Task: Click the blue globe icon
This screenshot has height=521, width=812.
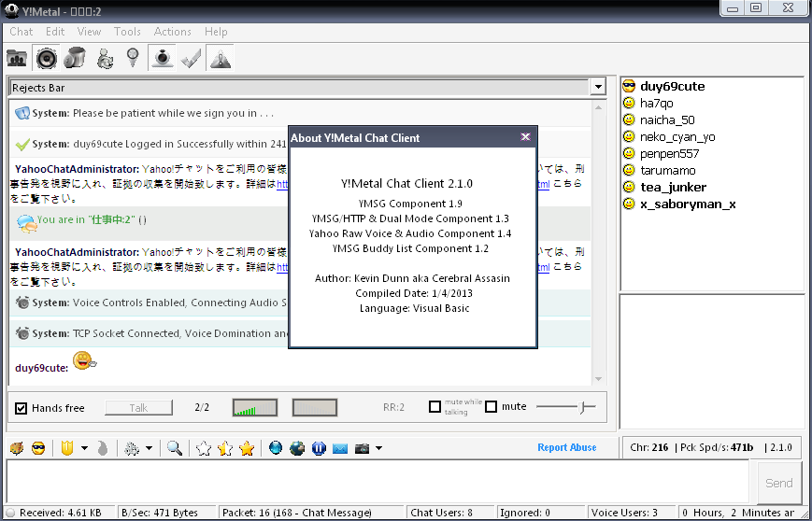Action: [x=276, y=448]
